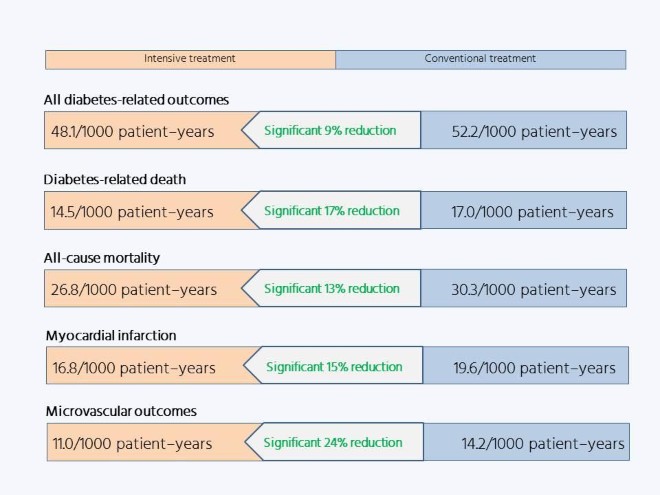
Task: Click the 14.2/1000 patient-years box
Action: tap(527, 442)
